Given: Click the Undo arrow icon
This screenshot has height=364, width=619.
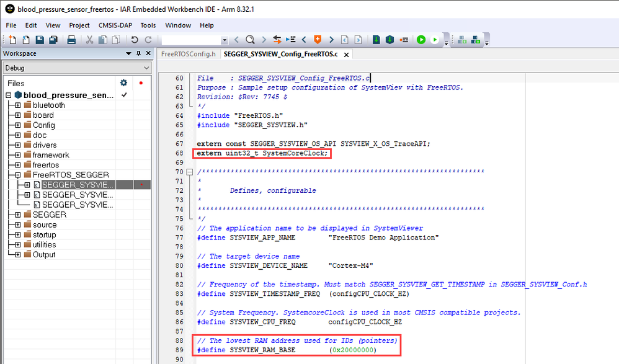Looking at the screenshot, I should tap(135, 40).
